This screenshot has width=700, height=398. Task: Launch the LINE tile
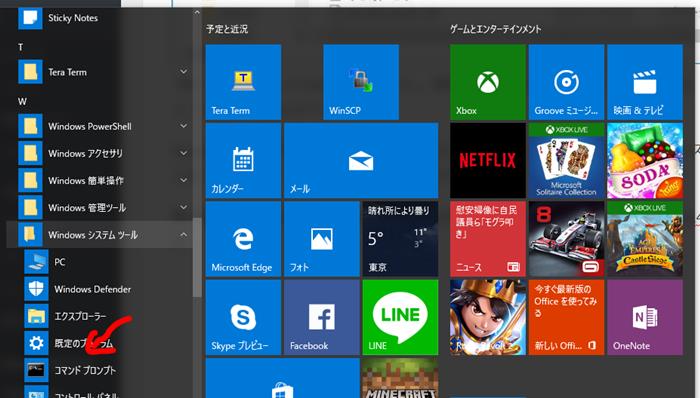400,318
